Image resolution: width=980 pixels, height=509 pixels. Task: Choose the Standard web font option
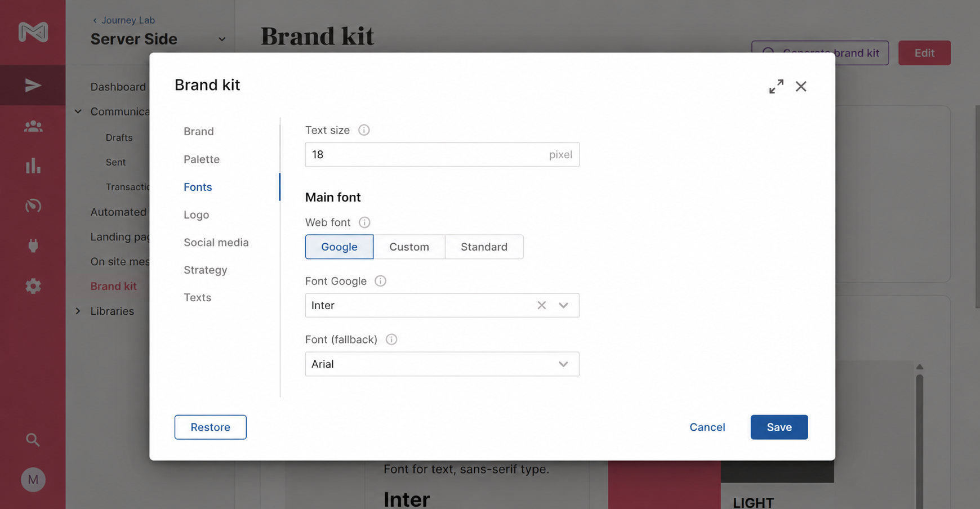484,247
